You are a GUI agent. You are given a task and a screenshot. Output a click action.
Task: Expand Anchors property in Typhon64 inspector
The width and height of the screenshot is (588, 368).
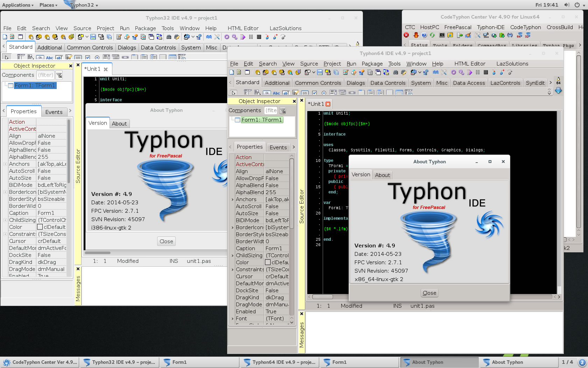coord(232,199)
